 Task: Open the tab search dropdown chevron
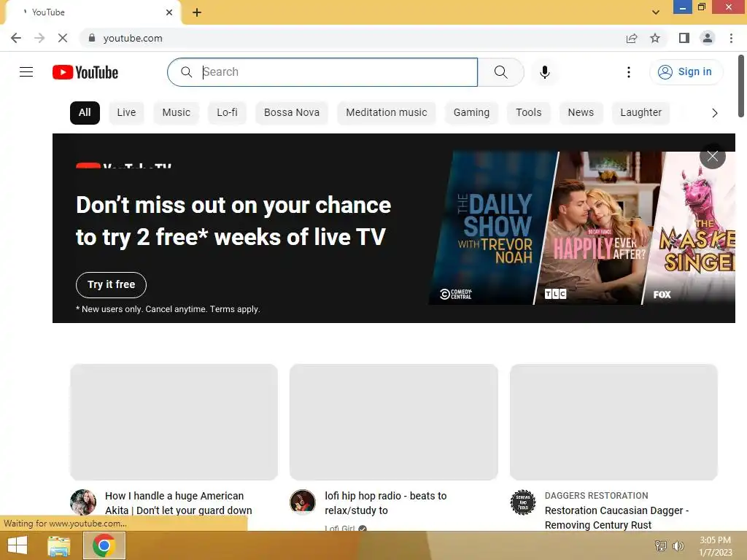pyautogui.click(x=656, y=12)
